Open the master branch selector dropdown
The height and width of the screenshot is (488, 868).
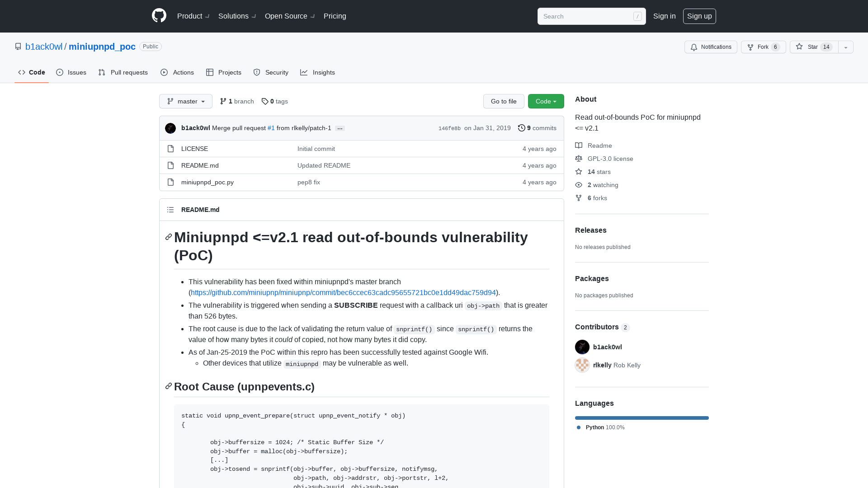coord(185,101)
